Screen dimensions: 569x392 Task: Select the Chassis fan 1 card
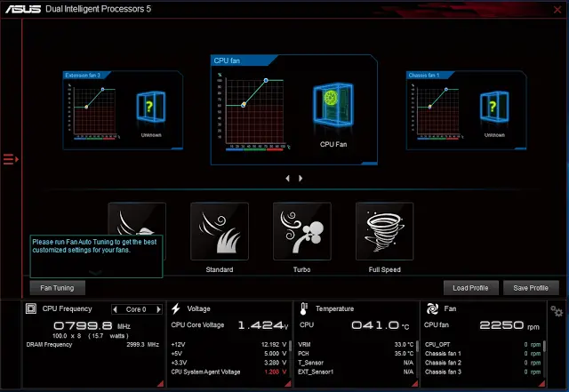point(466,110)
